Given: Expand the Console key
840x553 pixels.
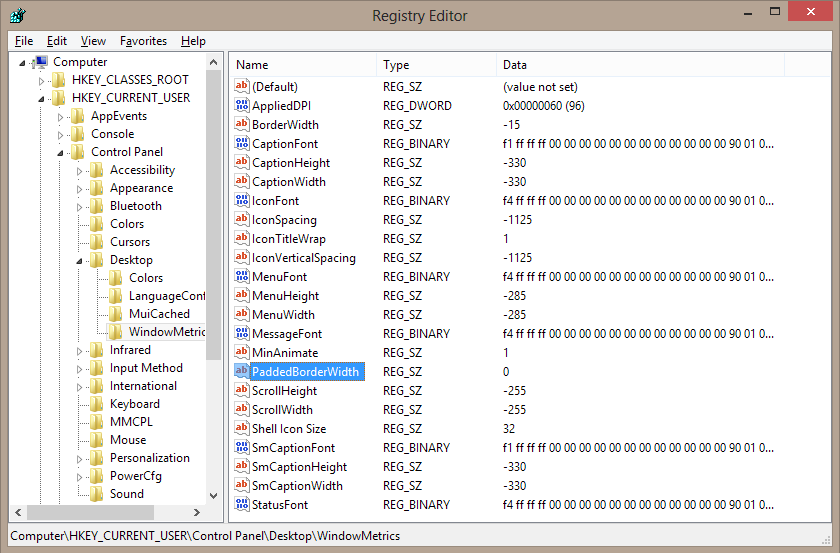Looking at the screenshot, I should tap(61, 136).
